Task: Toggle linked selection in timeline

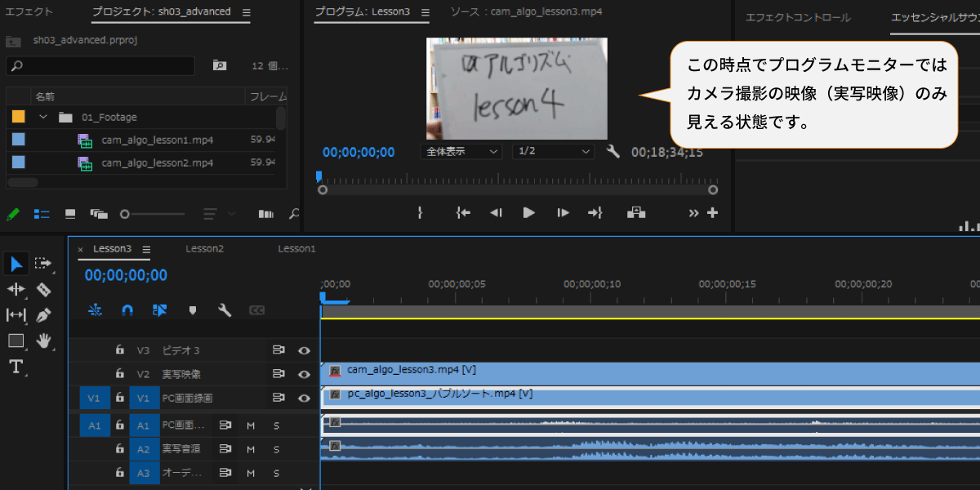Action: click(x=159, y=310)
